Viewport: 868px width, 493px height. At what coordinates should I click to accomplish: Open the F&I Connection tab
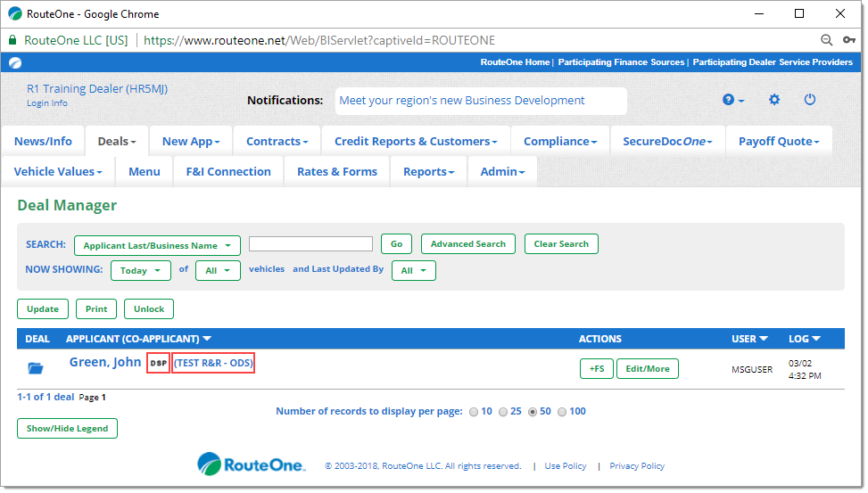pos(228,171)
